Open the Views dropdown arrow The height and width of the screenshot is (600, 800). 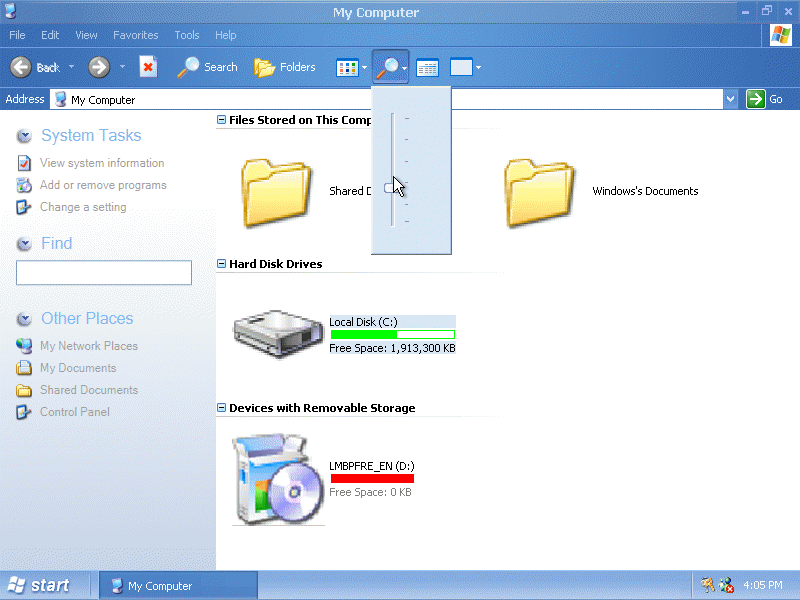[364, 67]
